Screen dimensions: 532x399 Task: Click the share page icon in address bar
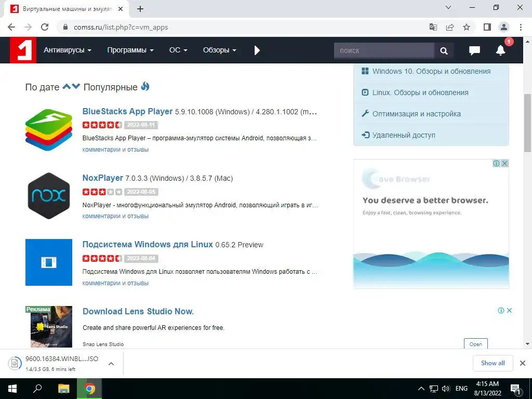(x=450, y=27)
